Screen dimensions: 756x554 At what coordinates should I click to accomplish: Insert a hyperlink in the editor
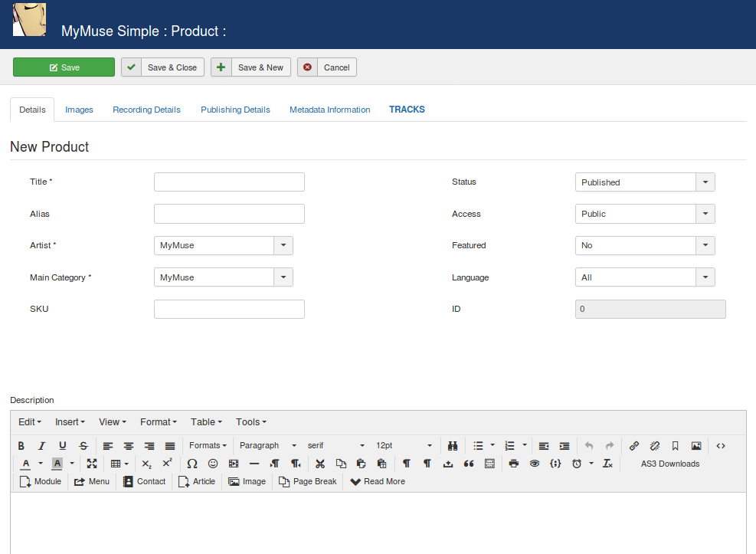tap(633, 445)
